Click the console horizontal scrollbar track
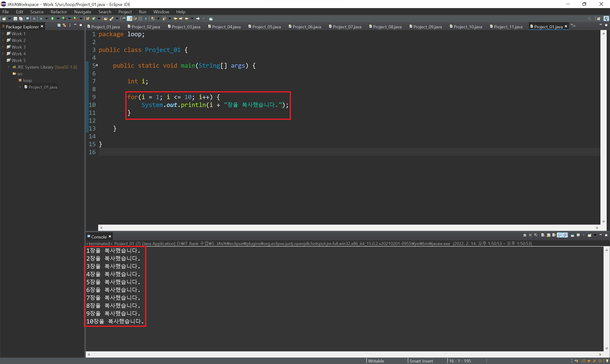The height and width of the screenshot is (364, 610). point(343,354)
